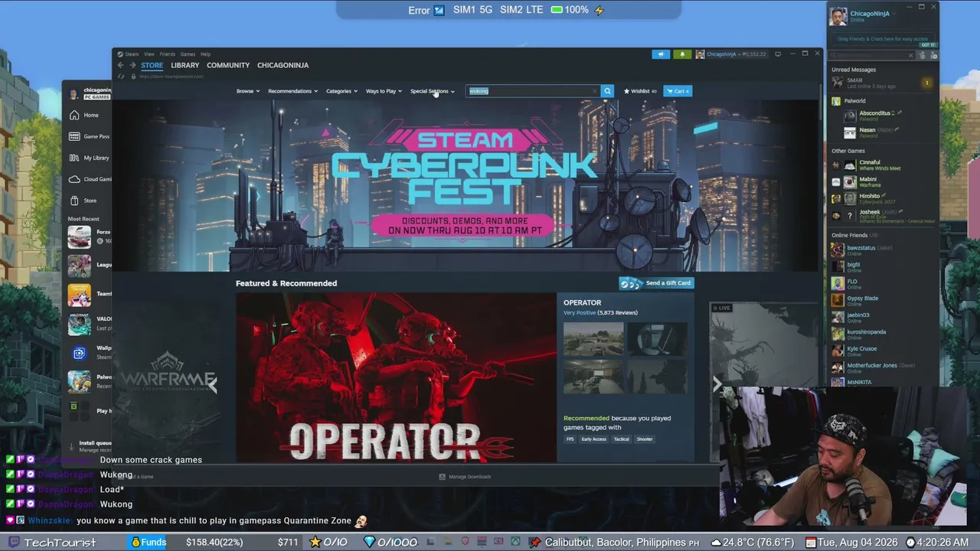Viewport: 980px width, 551px height.
Task: Click the Tactical tag
Action: coord(622,439)
